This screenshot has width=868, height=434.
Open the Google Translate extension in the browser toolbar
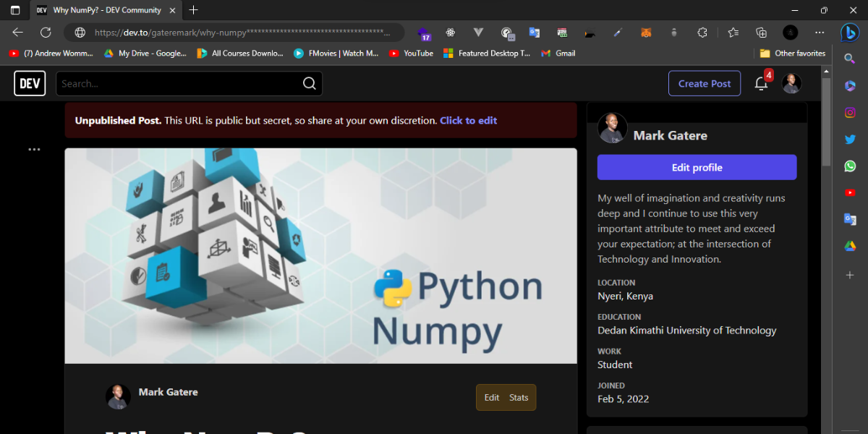click(535, 33)
